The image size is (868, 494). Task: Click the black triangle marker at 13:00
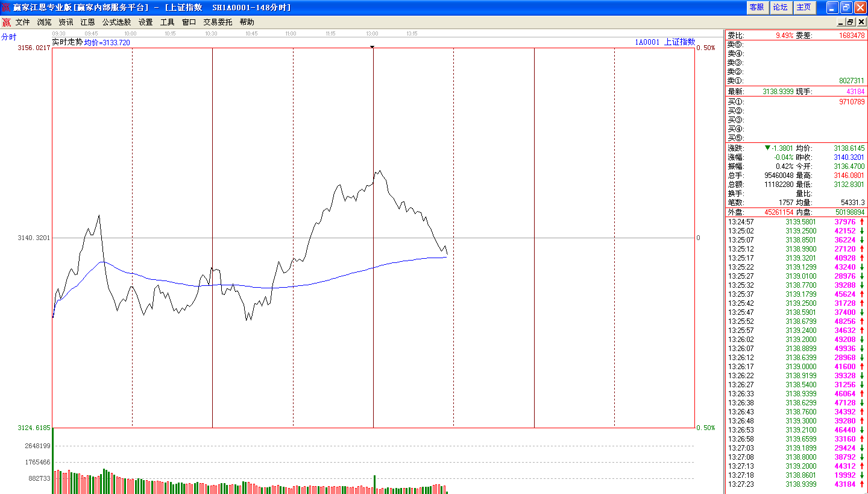[373, 46]
